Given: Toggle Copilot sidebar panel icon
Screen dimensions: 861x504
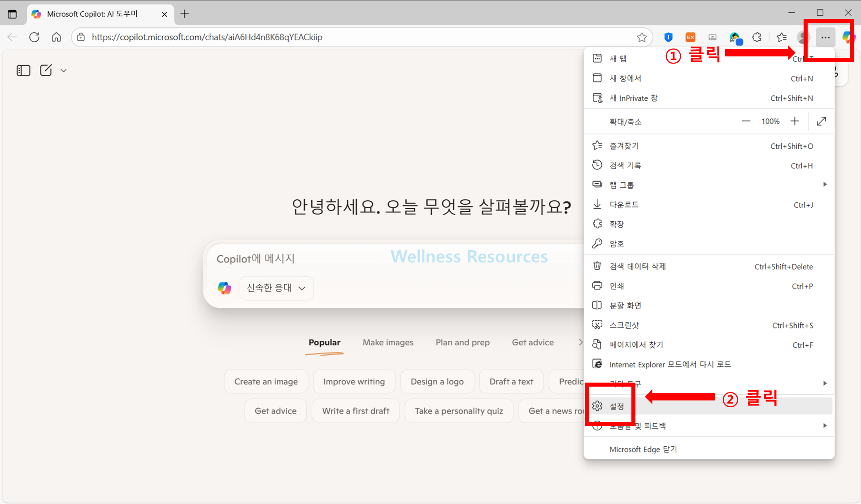Looking at the screenshot, I should click(x=23, y=70).
